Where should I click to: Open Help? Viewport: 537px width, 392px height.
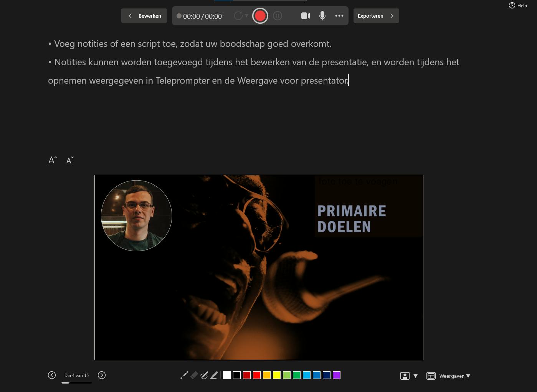pos(518,5)
